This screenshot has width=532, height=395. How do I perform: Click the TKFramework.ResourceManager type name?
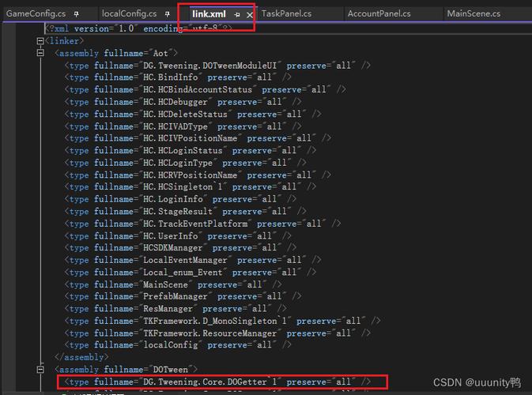209,333
